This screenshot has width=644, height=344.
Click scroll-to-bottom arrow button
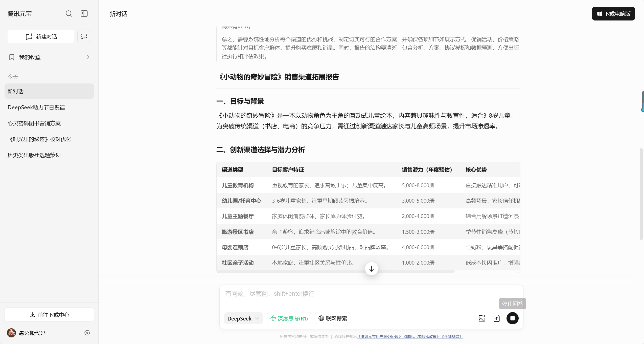click(371, 269)
